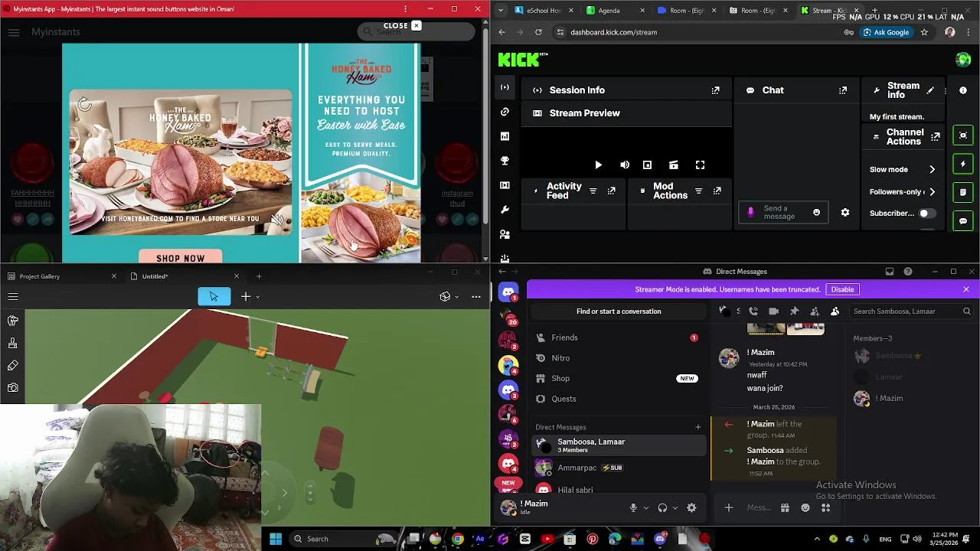Image resolution: width=980 pixels, height=551 pixels.
Task: Click SHOP NOW on the ad
Action: point(181,258)
